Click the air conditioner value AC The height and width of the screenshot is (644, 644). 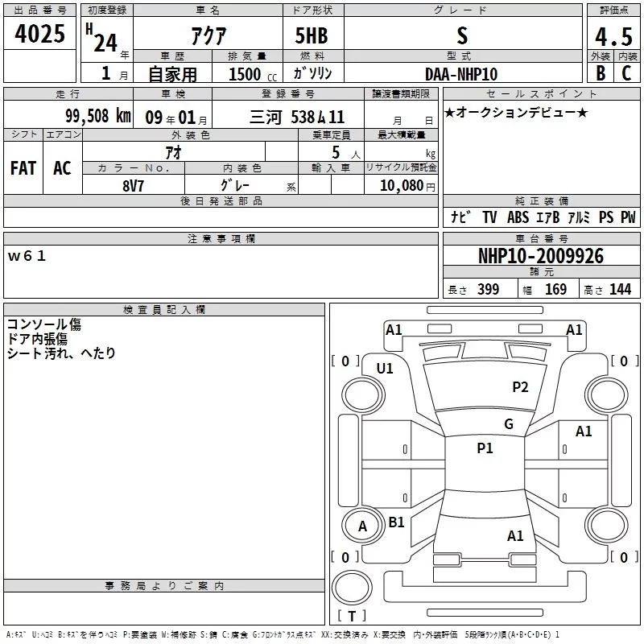click(x=62, y=168)
